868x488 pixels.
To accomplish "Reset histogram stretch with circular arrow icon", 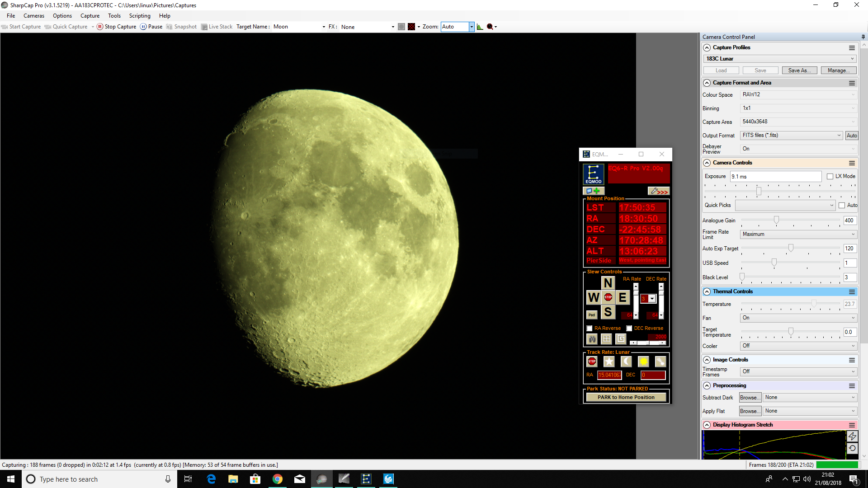I will [x=852, y=448].
